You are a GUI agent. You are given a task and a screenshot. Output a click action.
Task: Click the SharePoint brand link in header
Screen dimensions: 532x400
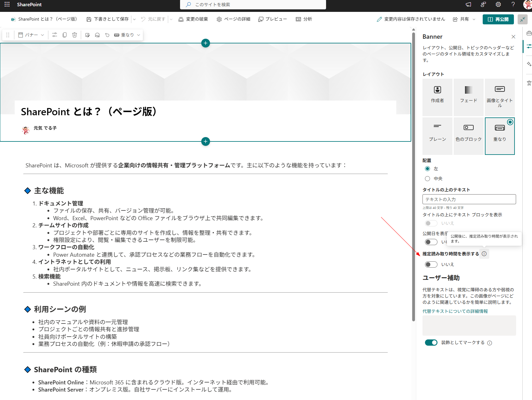pos(29,4)
